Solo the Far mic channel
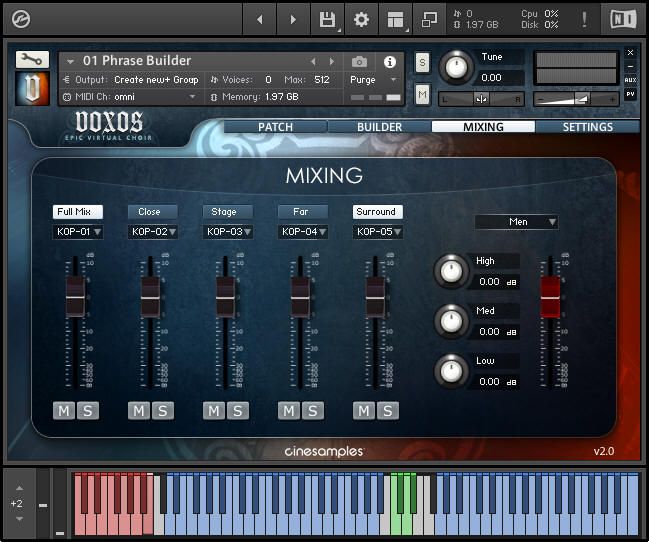This screenshot has height=542, width=649. (312, 411)
